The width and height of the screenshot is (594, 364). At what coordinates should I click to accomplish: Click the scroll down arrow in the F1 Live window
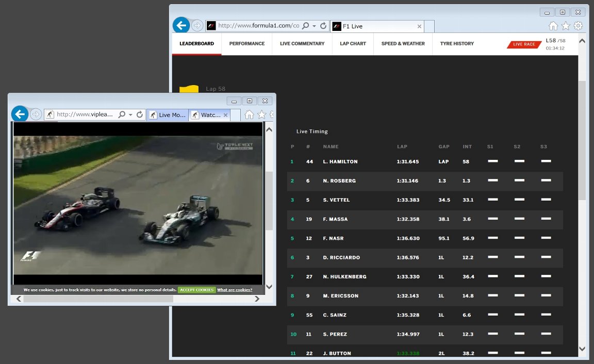tap(582, 349)
